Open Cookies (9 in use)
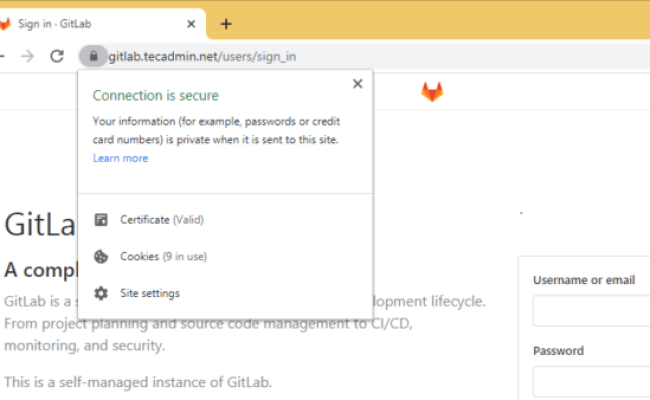Screen dimensions: 650x400 point(163,257)
